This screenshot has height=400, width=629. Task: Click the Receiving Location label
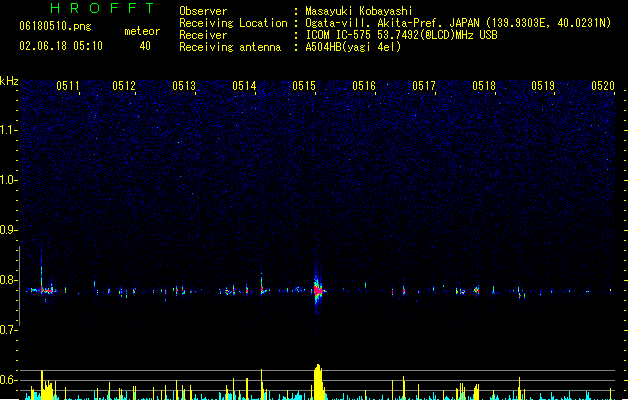point(233,23)
